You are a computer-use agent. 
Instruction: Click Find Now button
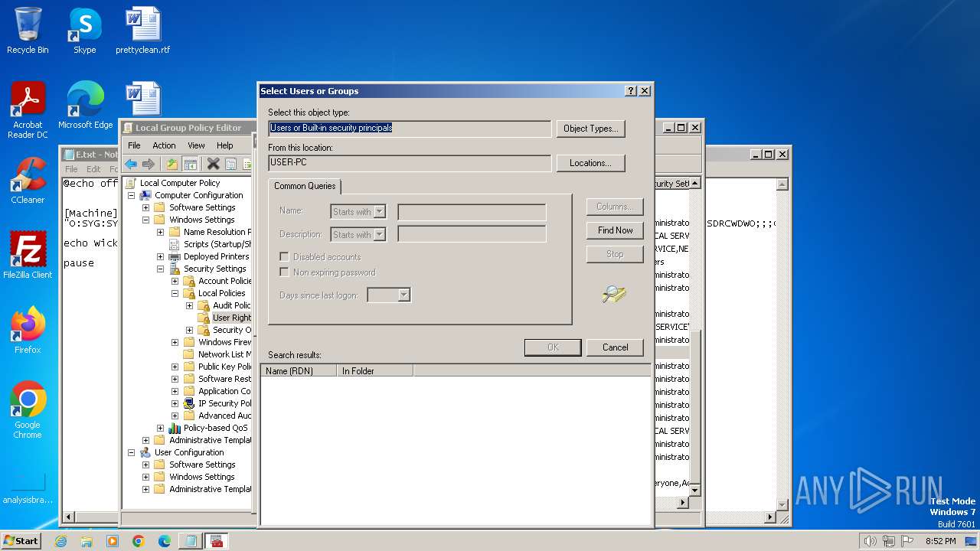click(615, 230)
